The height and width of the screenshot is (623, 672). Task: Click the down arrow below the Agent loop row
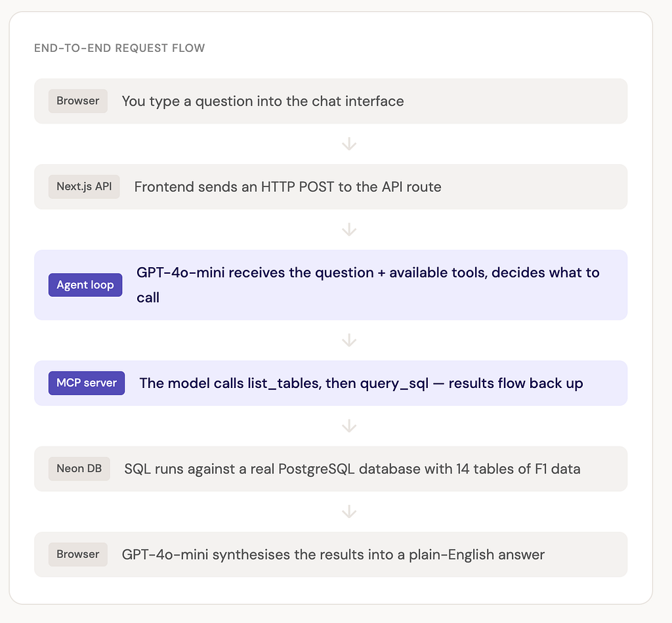point(349,341)
